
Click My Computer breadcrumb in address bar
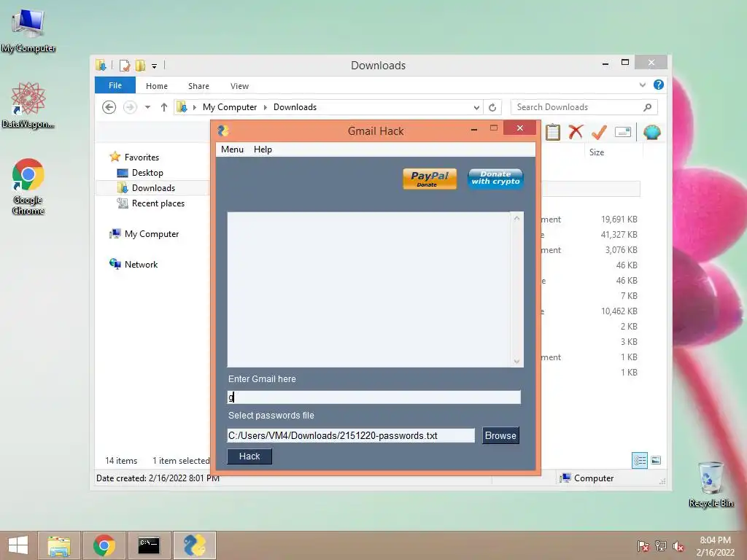230,107
